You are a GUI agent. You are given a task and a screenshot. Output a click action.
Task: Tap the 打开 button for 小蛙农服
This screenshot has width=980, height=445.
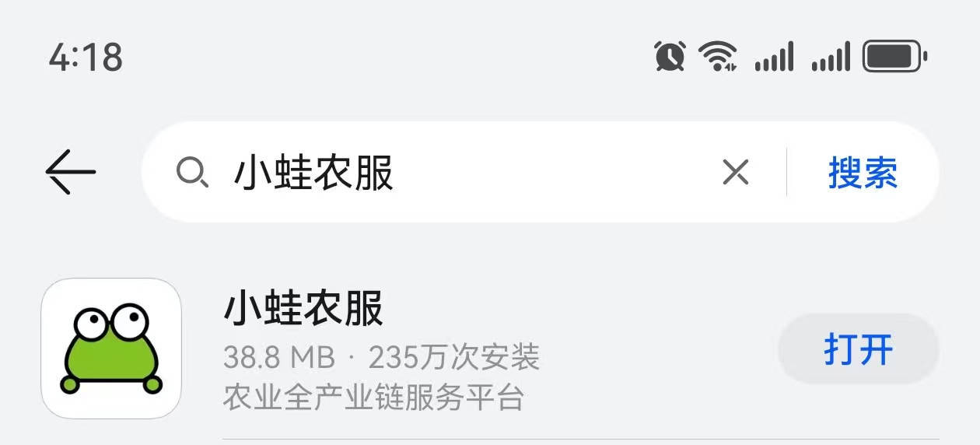click(859, 349)
